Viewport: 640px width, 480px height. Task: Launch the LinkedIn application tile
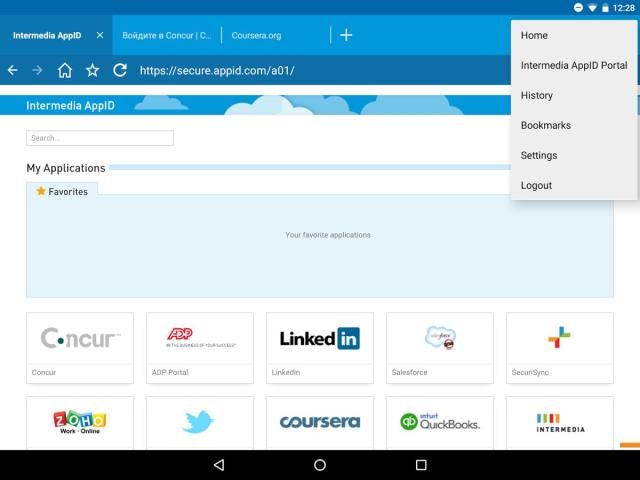(x=319, y=346)
